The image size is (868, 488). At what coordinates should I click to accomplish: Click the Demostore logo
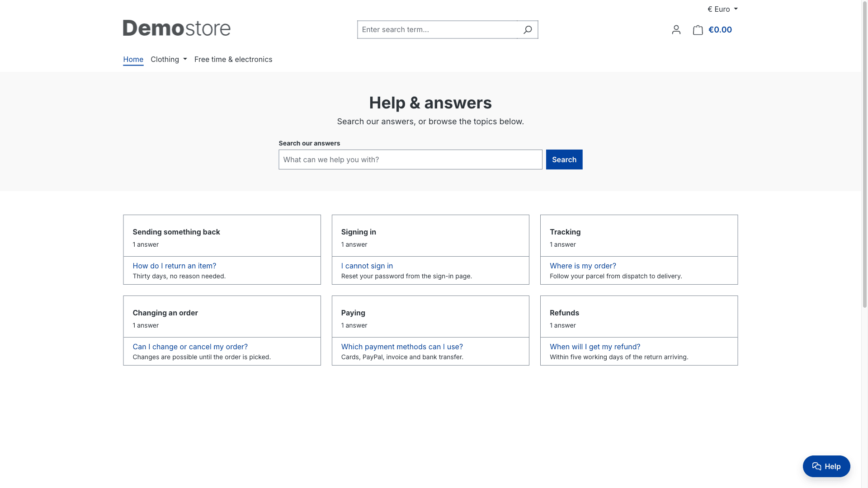[x=177, y=28]
